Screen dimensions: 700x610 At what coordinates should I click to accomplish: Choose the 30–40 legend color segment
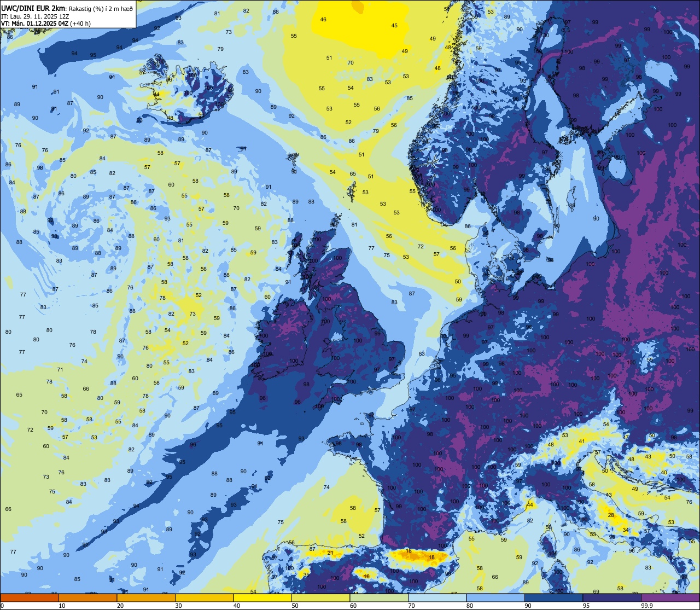[x=204, y=597]
